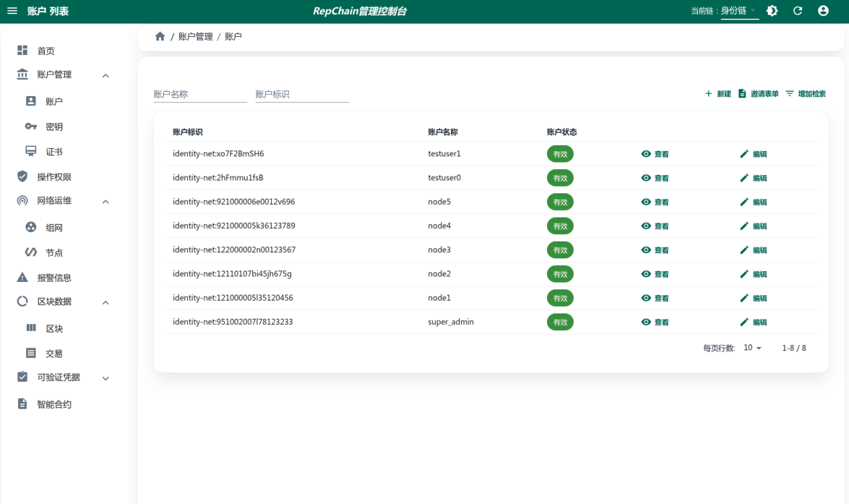Go to 账户管理 breadcrumb link
This screenshot has width=849, height=504.
click(195, 36)
